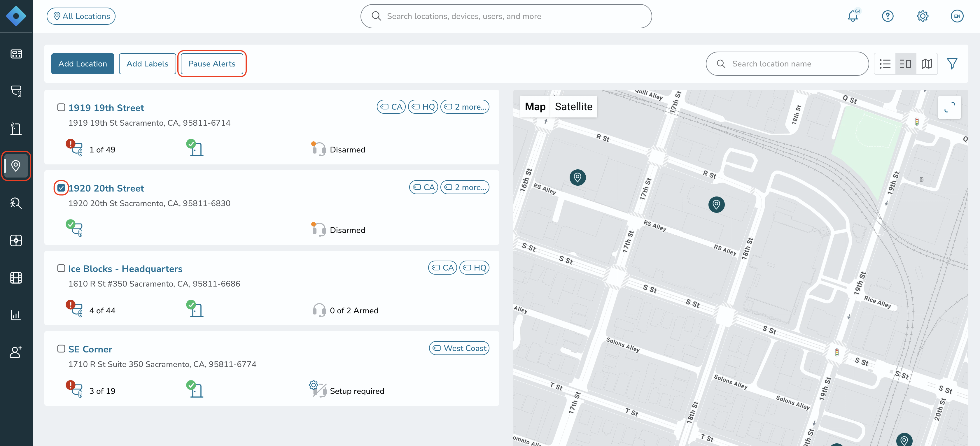Image resolution: width=980 pixels, height=446 pixels.
Task: Click the "1 of 49" camera count
Action: pyautogui.click(x=102, y=150)
